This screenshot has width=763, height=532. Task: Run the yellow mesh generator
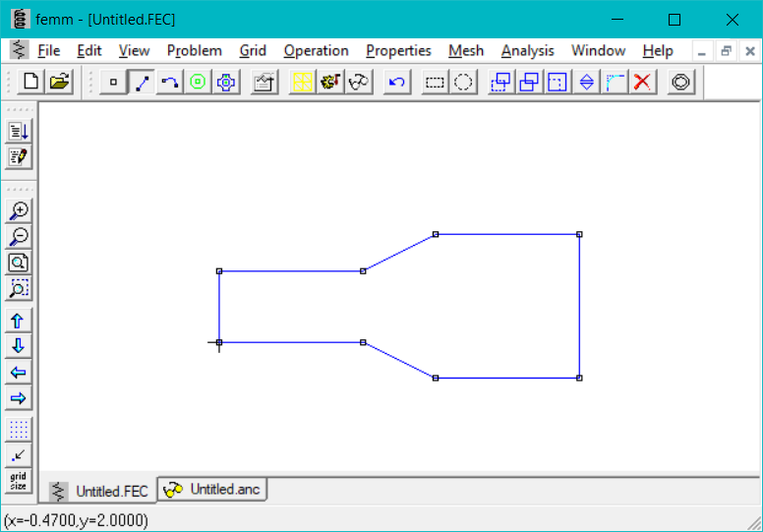pyautogui.click(x=302, y=82)
